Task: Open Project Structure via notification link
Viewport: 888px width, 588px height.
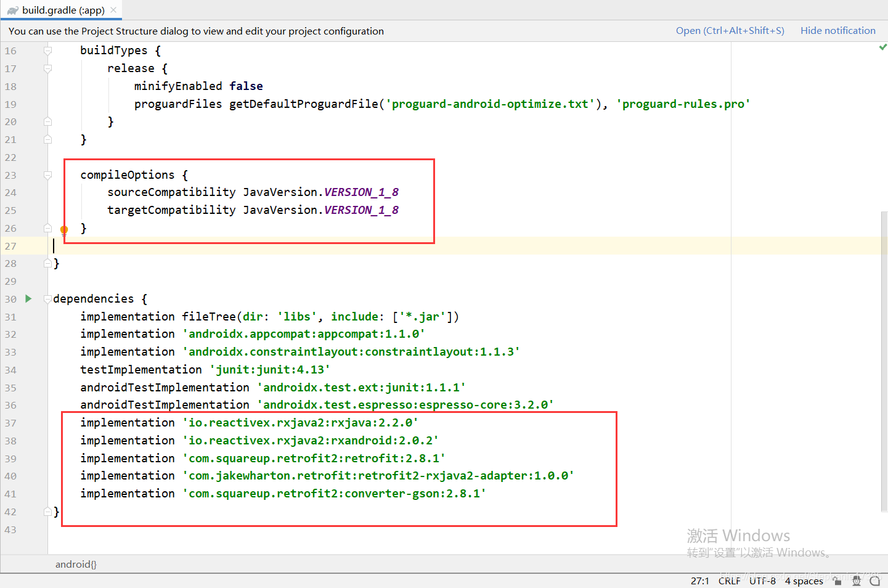Action: [730, 31]
